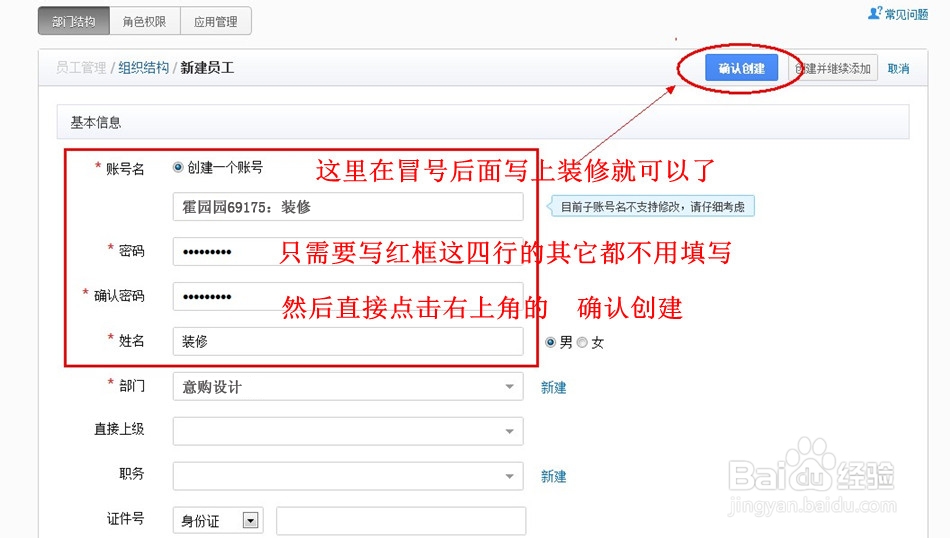Click 新建 link next to 部门
The height and width of the screenshot is (538, 950).
(553, 387)
